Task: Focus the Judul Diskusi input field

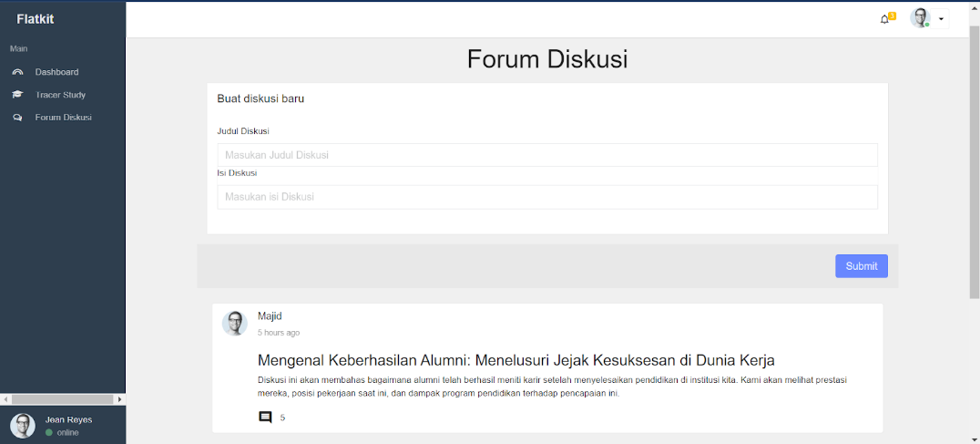Action: [x=546, y=155]
